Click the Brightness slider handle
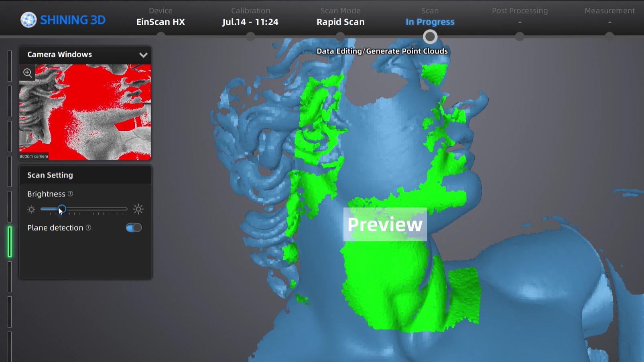Viewport: 644px width, 362px height. (61, 209)
